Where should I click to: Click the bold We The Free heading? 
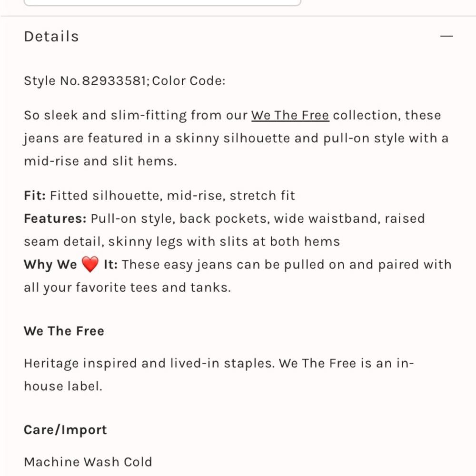64,331
